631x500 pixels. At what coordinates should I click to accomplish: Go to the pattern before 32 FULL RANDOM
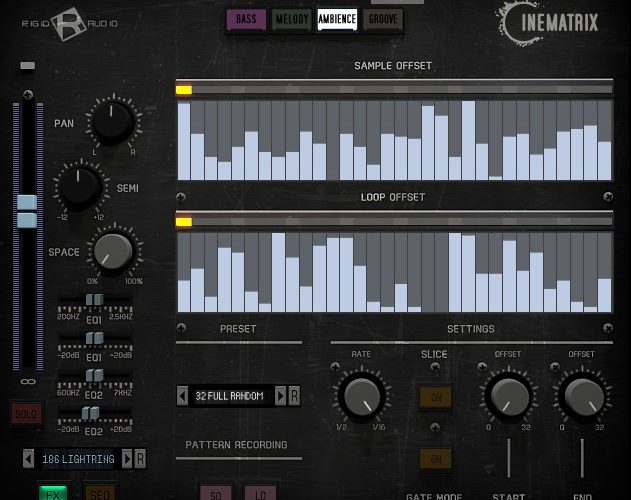click(x=182, y=396)
